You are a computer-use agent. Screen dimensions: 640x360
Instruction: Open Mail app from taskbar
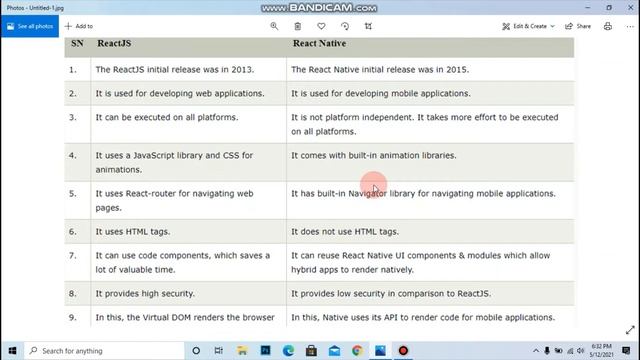[334, 351]
